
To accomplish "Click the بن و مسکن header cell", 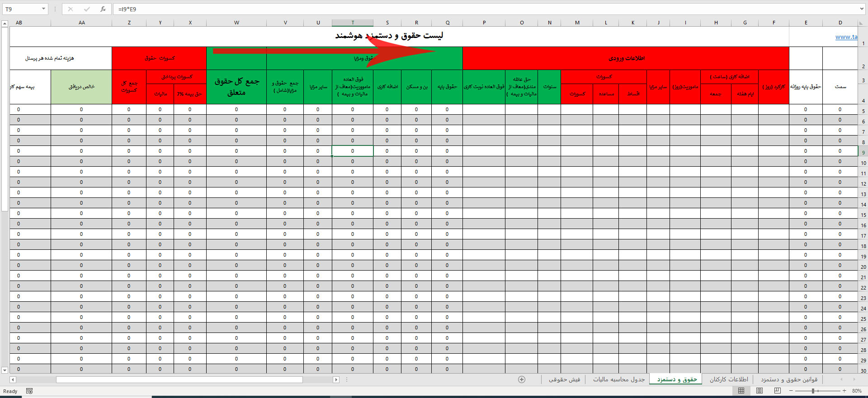I will click(x=416, y=87).
